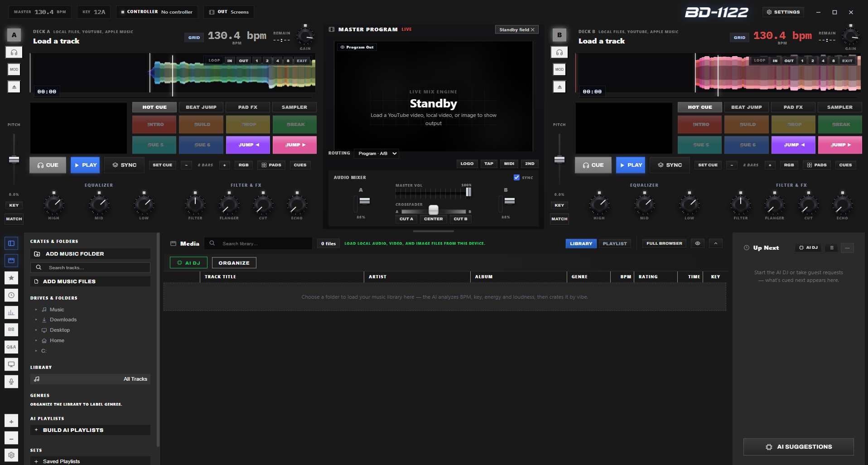Toggle Deck A RGB waveform mode
This screenshot has height=465, width=868.
coord(244,165)
